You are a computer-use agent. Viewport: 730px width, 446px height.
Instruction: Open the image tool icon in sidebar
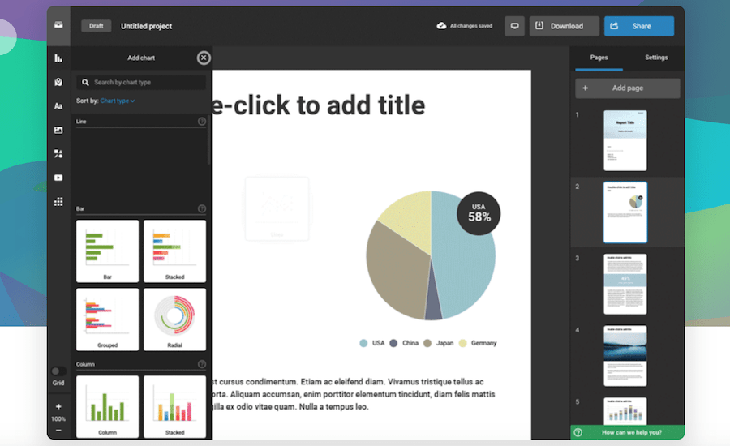point(58,130)
